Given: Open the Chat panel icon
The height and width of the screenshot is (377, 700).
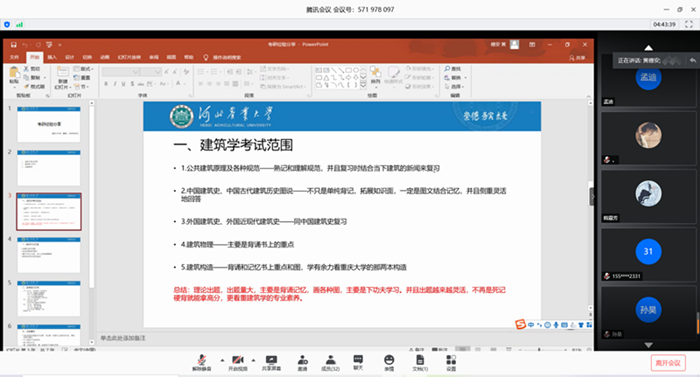Looking at the screenshot, I should click(x=358, y=362).
